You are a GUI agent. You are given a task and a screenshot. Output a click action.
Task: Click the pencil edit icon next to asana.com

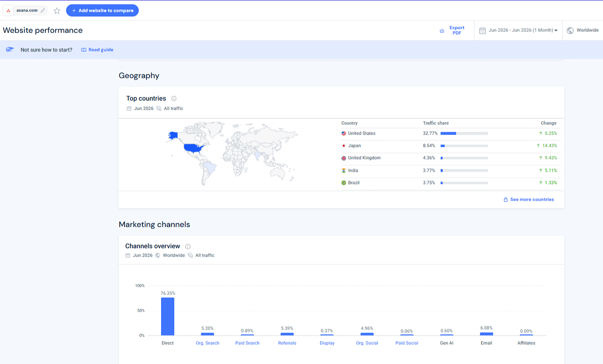[x=43, y=10]
